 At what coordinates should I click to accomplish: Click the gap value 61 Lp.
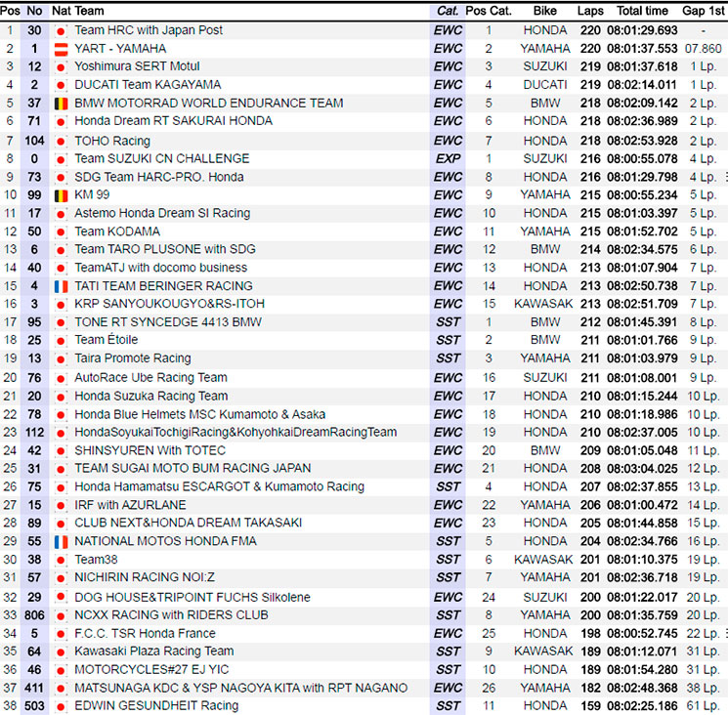704,706
